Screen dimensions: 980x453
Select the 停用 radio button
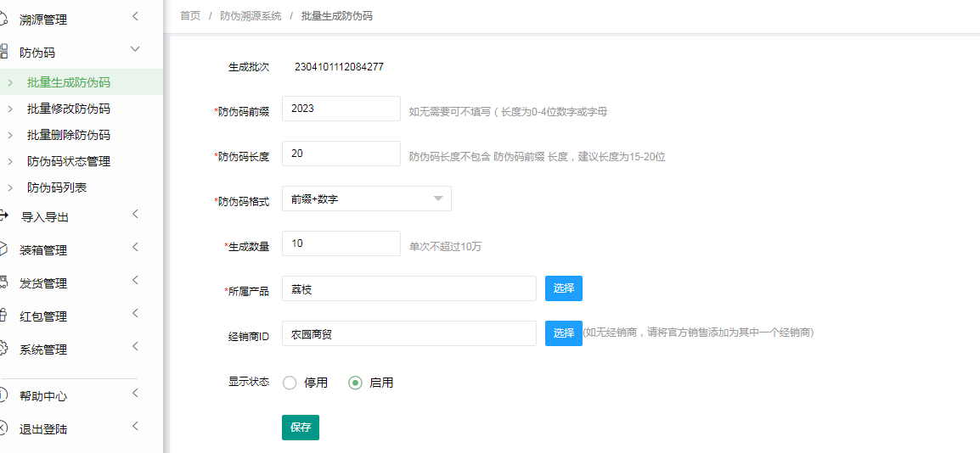(290, 383)
